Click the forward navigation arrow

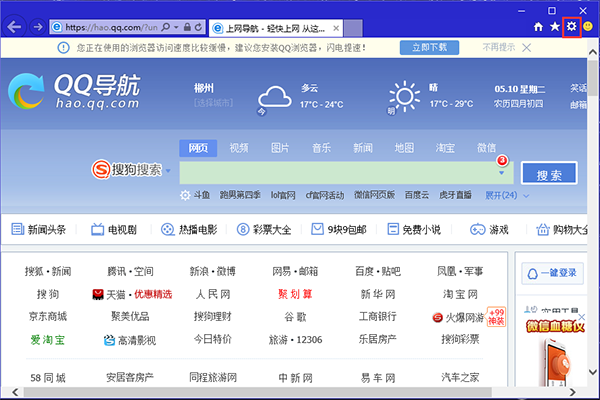point(37,27)
